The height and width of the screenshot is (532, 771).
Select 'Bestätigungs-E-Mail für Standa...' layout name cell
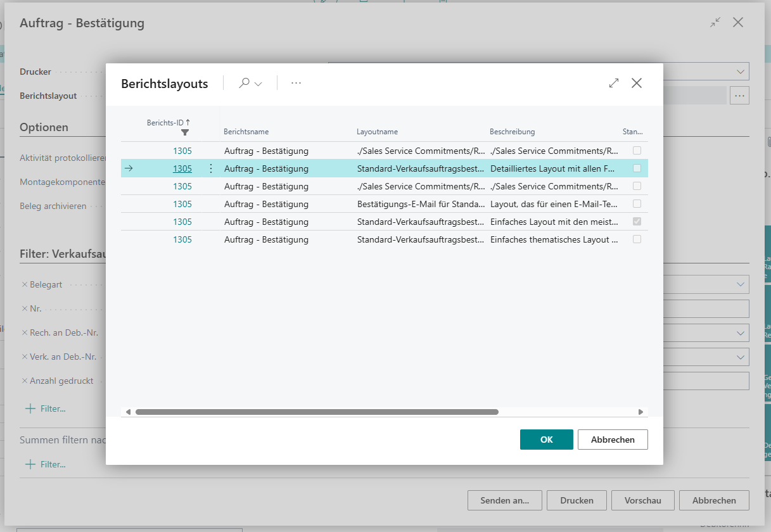(x=421, y=204)
